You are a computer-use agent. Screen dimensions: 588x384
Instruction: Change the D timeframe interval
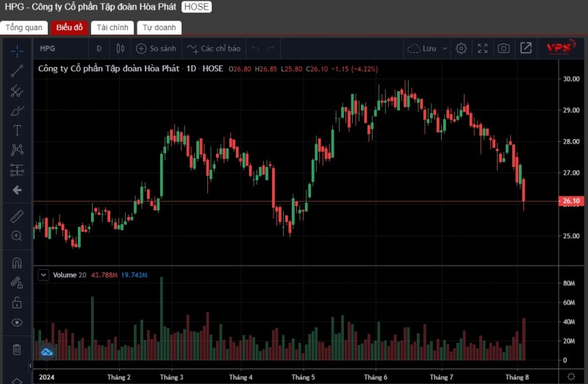point(99,49)
